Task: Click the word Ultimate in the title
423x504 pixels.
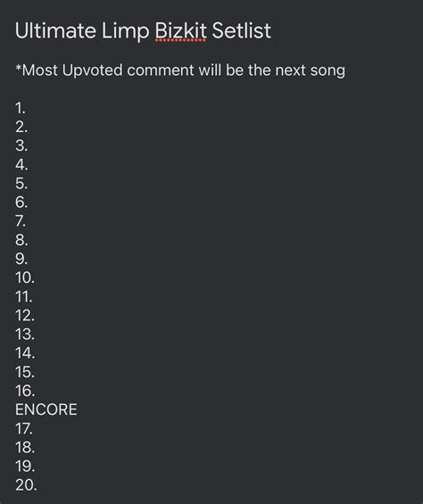Action: (x=55, y=31)
